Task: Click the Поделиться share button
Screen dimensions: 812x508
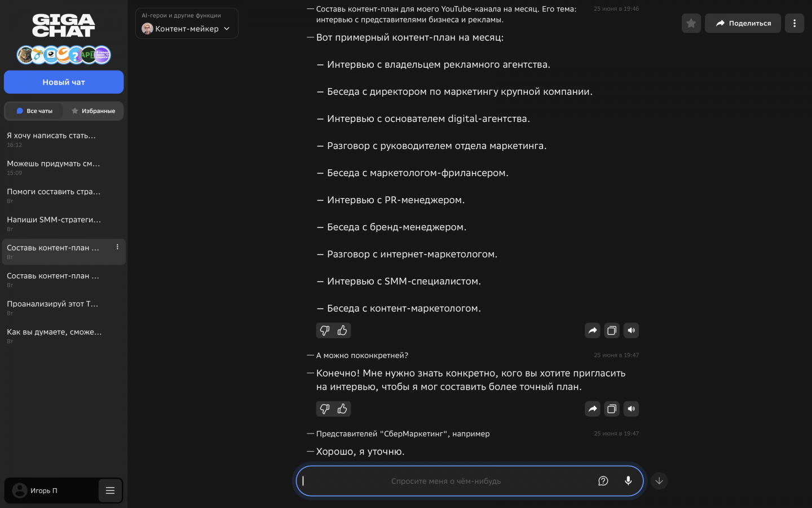Action: 743,23
